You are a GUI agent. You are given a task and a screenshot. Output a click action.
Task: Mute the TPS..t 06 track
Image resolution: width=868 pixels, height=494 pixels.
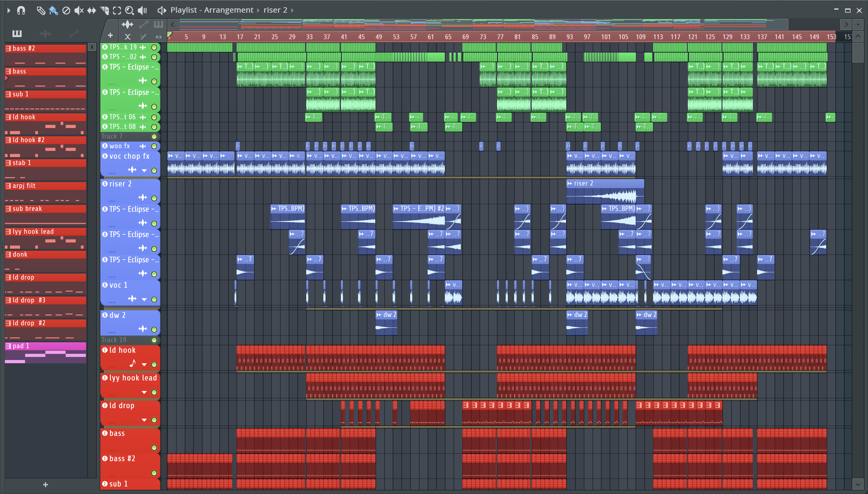click(x=154, y=117)
